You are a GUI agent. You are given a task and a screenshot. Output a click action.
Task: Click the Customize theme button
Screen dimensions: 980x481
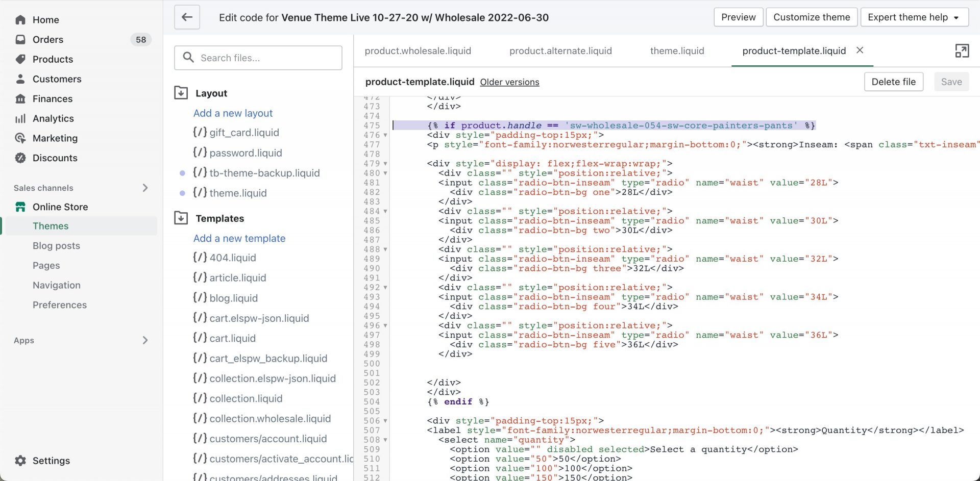coord(812,17)
